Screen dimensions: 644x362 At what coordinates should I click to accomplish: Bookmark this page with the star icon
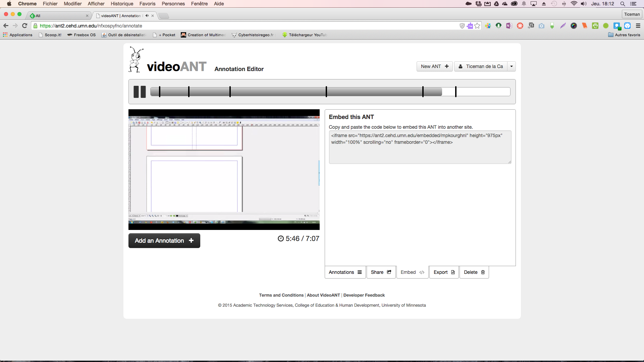477,26
